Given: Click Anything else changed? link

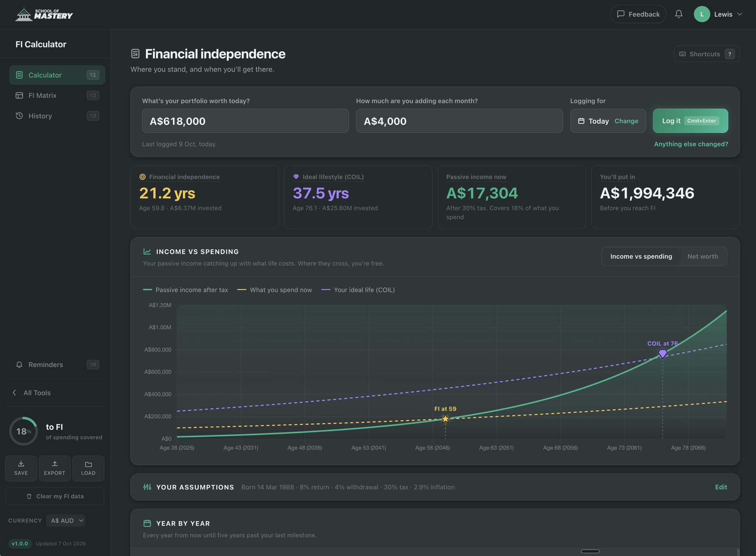Looking at the screenshot, I should coord(691,144).
